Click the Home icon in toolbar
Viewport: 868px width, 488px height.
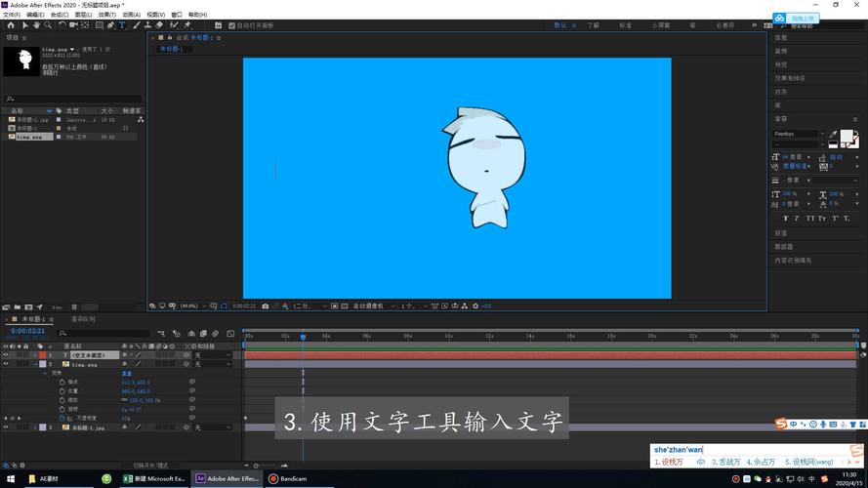point(11,25)
